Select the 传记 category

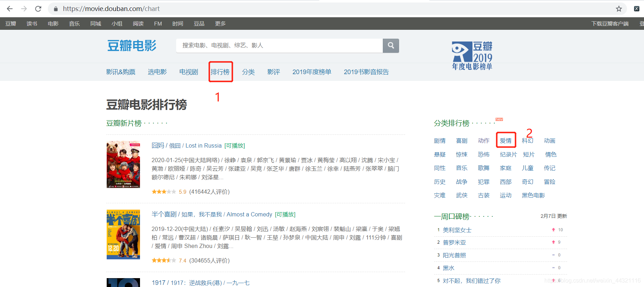(x=550, y=168)
